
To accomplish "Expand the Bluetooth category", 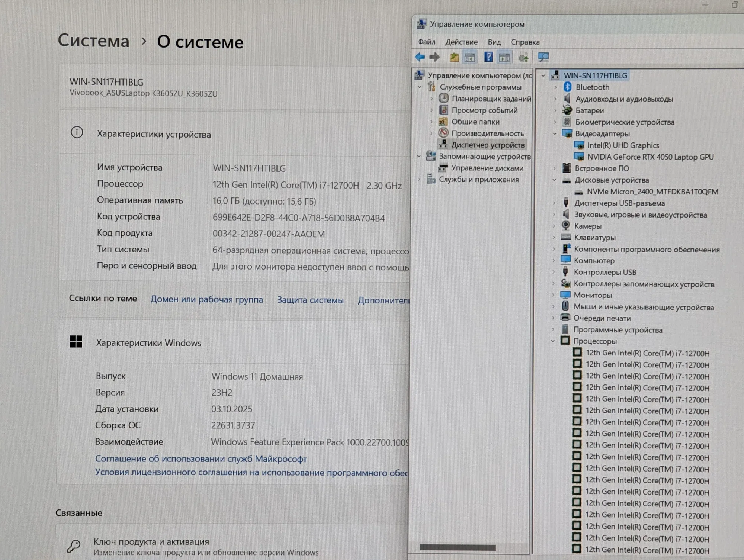I will coord(555,87).
